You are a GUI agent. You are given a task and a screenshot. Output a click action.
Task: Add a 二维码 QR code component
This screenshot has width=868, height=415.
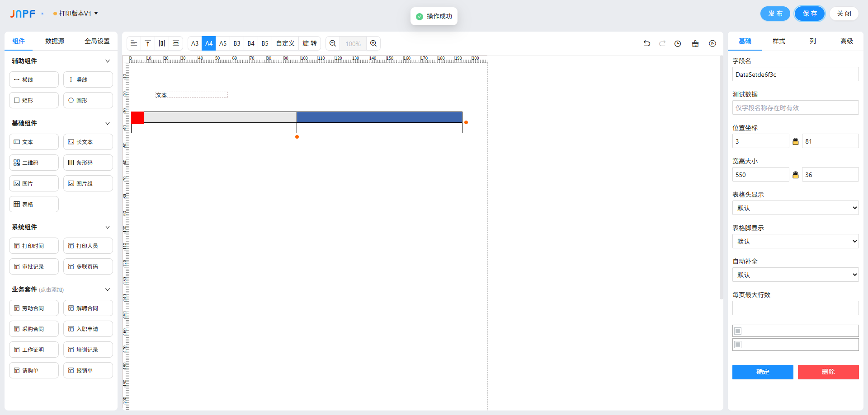click(x=34, y=163)
